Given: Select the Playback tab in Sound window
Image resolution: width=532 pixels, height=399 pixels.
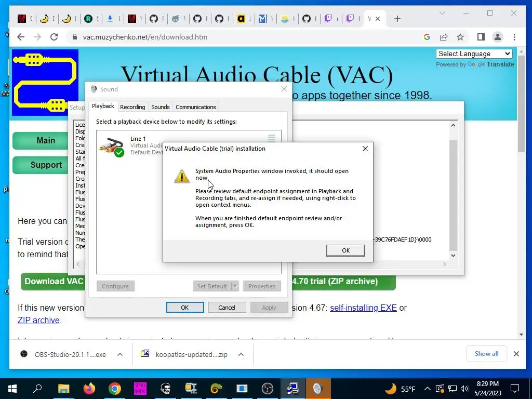Looking at the screenshot, I should 103,106.
